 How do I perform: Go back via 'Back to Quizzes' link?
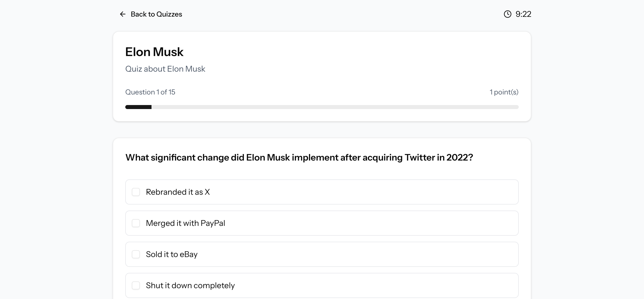[156, 14]
